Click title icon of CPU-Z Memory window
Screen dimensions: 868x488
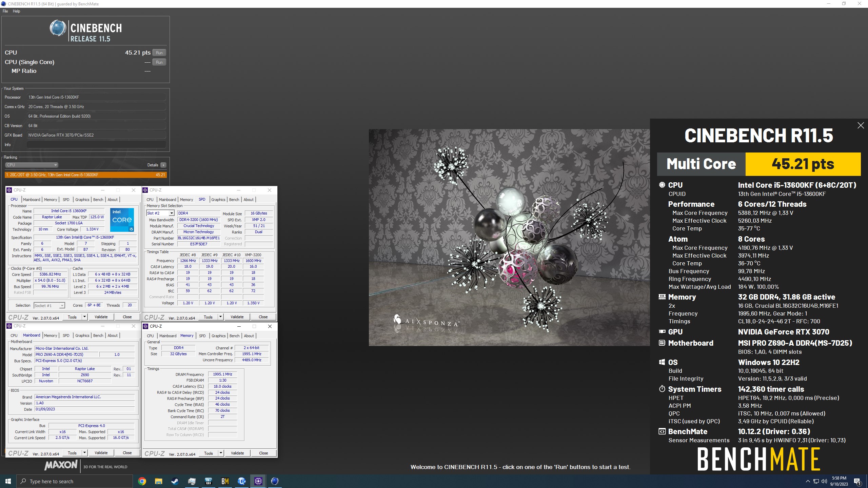(146, 326)
